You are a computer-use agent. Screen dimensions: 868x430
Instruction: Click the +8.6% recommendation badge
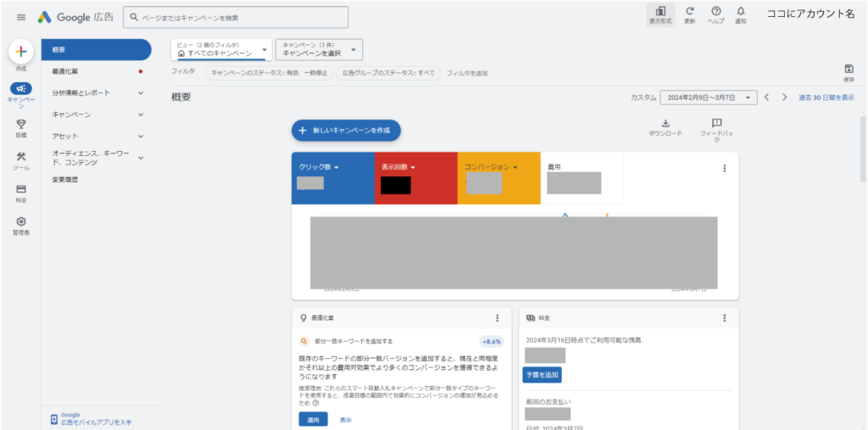[491, 341]
